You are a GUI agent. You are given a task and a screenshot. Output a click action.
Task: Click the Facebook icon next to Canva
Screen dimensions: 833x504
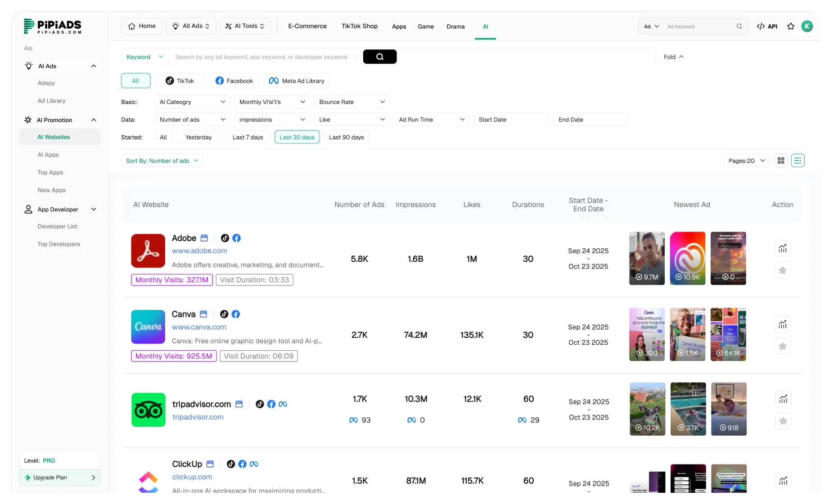[236, 314]
